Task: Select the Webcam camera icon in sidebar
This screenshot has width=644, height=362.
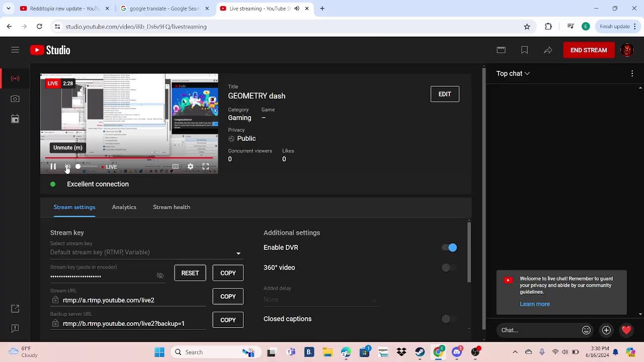Action: 15,99
